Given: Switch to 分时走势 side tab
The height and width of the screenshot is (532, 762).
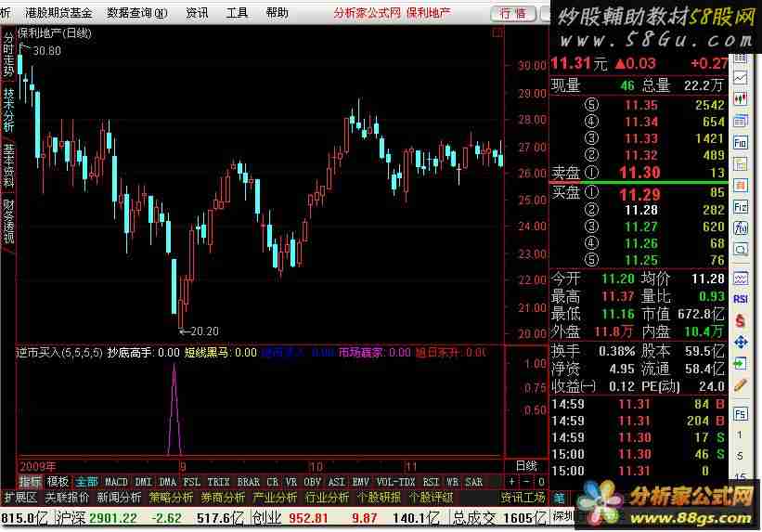Looking at the screenshot, I should pos(8,55).
